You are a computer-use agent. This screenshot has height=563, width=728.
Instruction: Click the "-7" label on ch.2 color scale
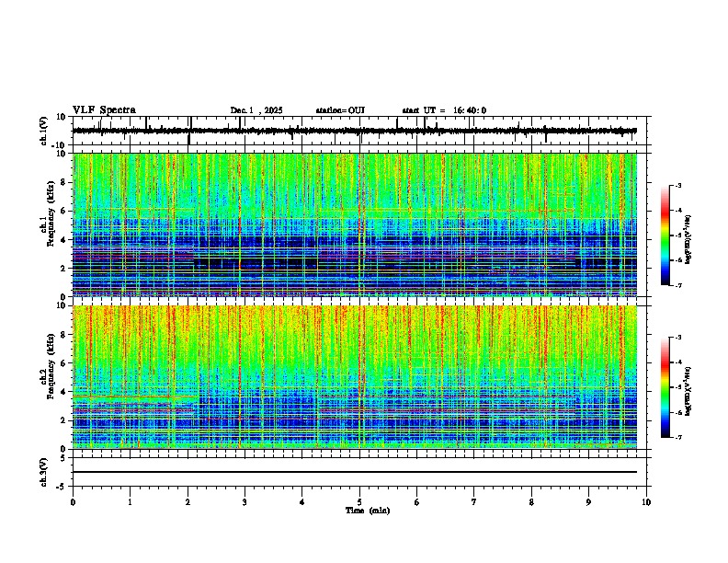[x=678, y=437]
